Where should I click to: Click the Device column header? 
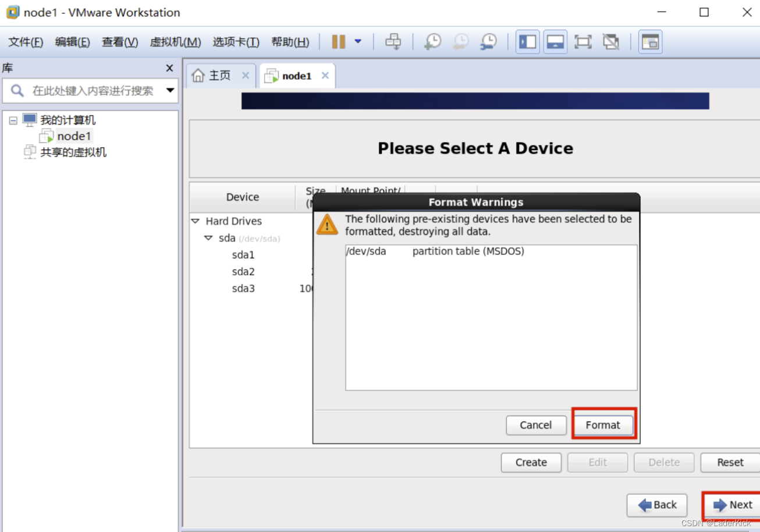[x=243, y=197]
